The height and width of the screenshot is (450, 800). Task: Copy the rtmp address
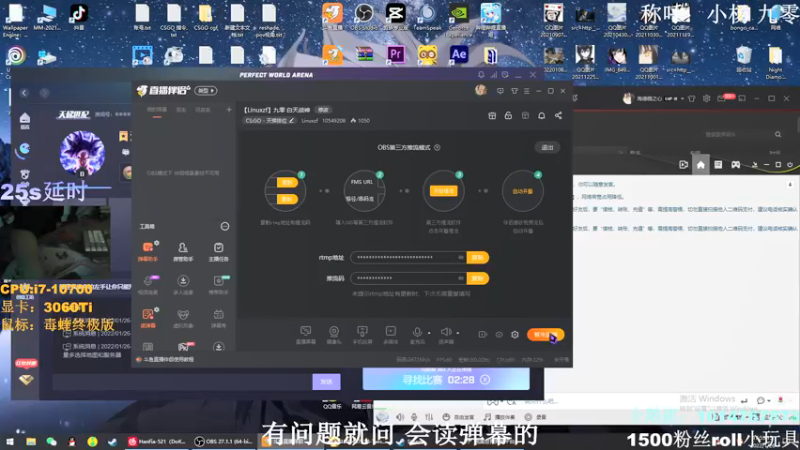[x=478, y=258]
